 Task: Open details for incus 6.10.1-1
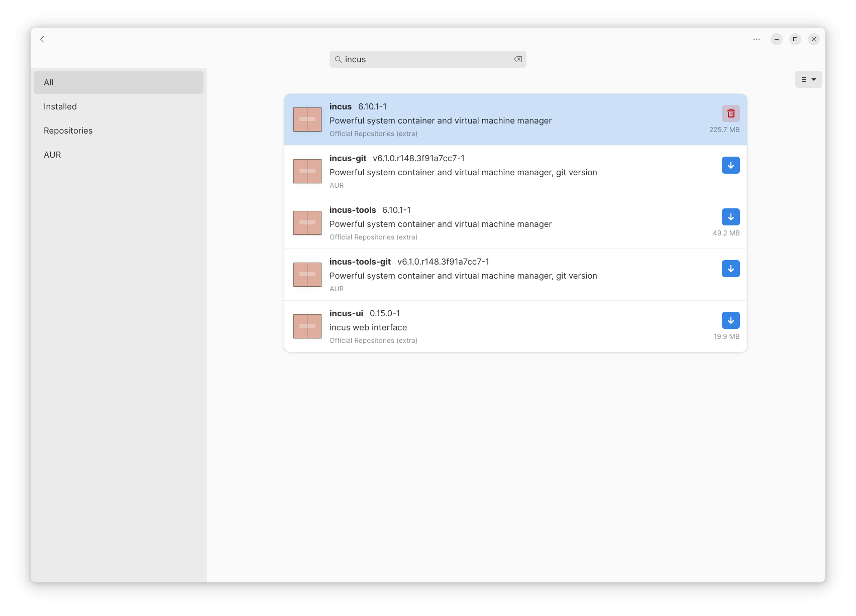coord(515,119)
